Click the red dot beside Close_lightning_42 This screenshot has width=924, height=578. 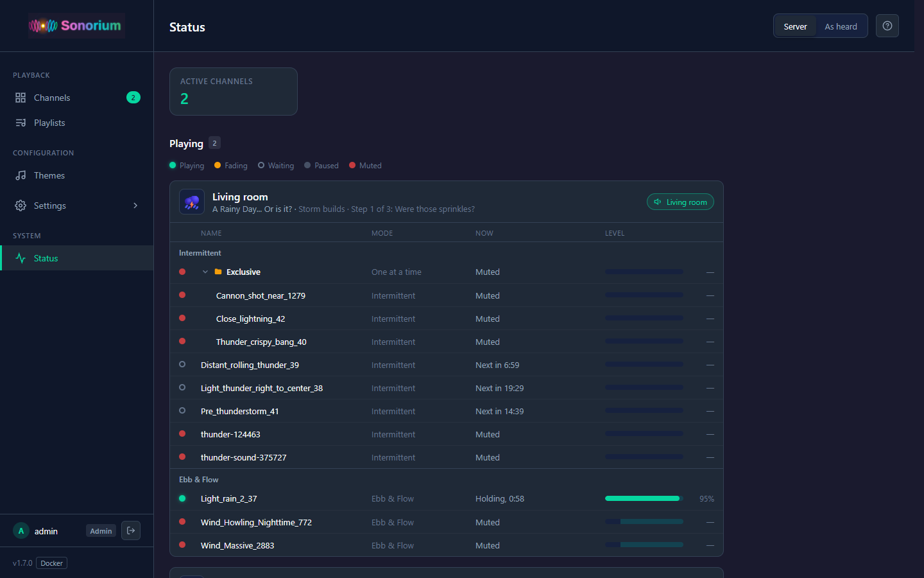pyautogui.click(x=182, y=318)
